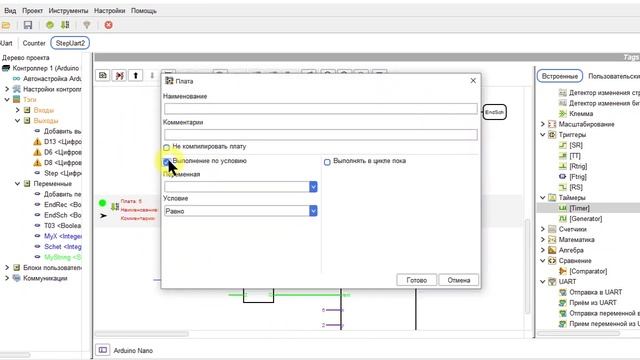Click the SR trigger block icon
This screenshot has width=640, height=360.
(562, 145)
